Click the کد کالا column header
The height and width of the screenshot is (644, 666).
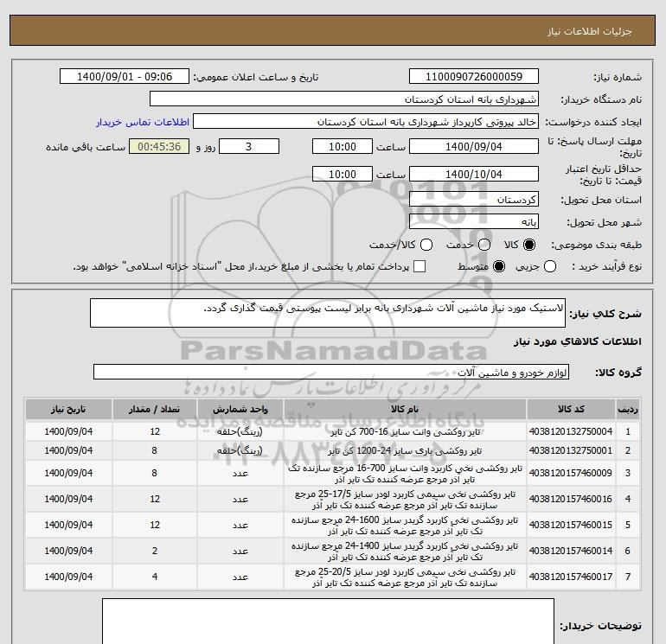(571, 409)
